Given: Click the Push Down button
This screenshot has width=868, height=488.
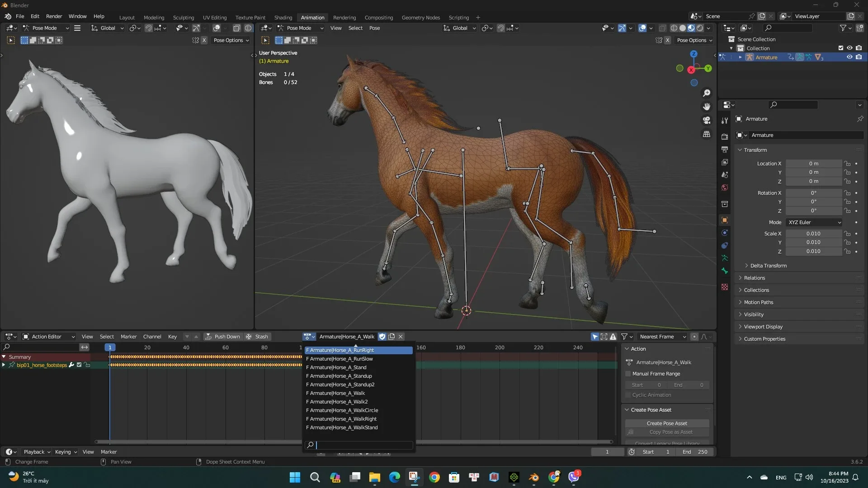Looking at the screenshot, I should (222, 337).
